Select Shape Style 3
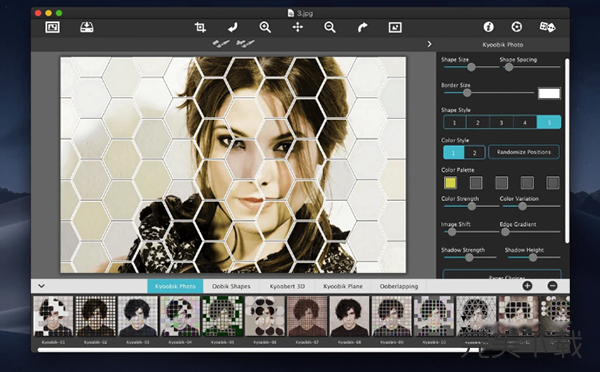Viewport: 600px width, 372px height. tap(501, 122)
